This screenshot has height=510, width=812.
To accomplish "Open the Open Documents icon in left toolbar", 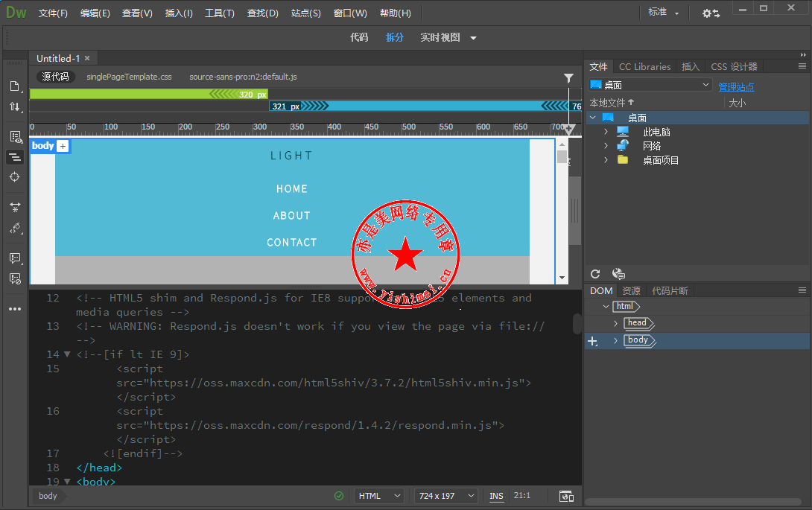I will (x=14, y=86).
